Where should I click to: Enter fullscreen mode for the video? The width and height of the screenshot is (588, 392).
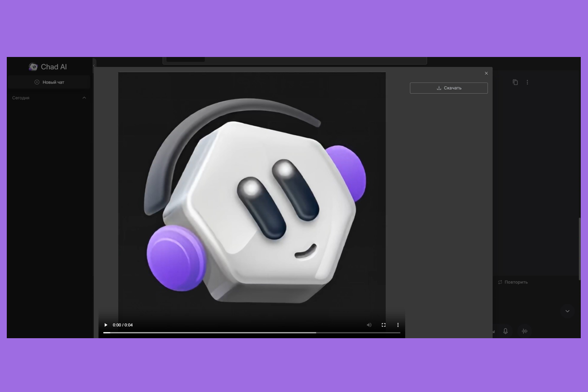(x=384, y=325)
